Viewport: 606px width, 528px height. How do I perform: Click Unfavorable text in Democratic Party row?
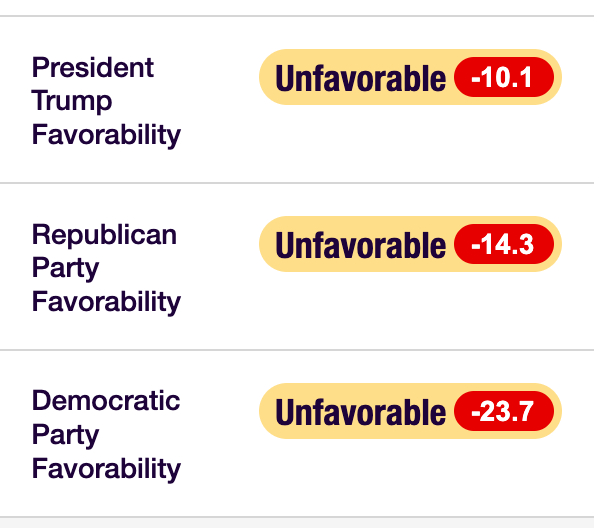pos(359,412)
